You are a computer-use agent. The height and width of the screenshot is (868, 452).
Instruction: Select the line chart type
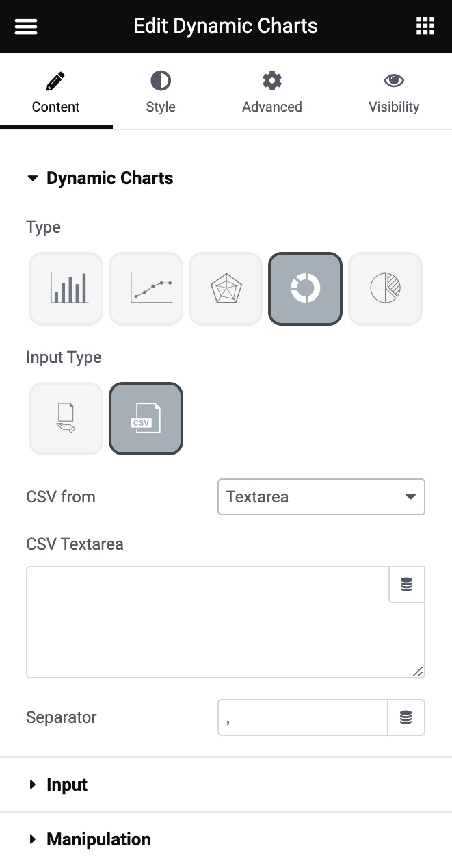click(x=146, y=288)
